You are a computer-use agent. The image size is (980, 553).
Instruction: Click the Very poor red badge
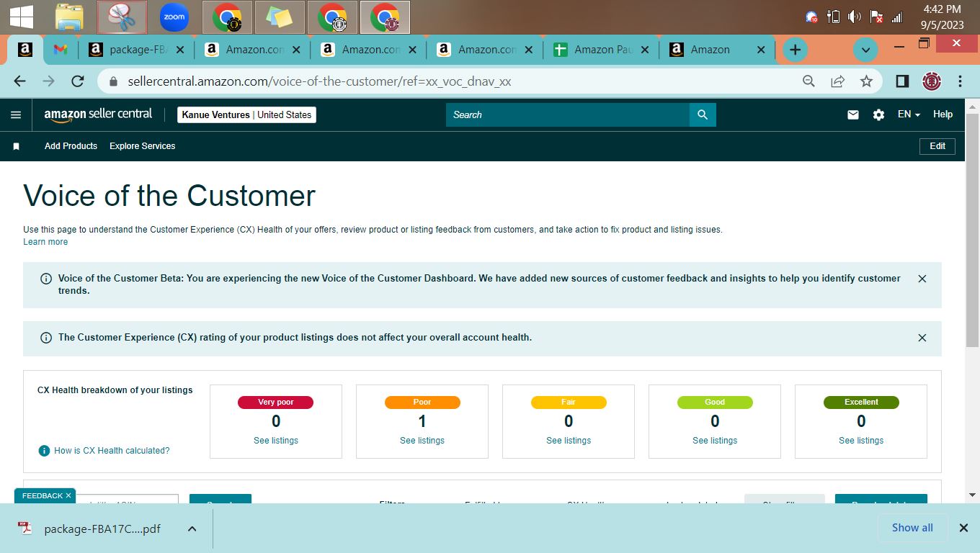coord(275,403)
